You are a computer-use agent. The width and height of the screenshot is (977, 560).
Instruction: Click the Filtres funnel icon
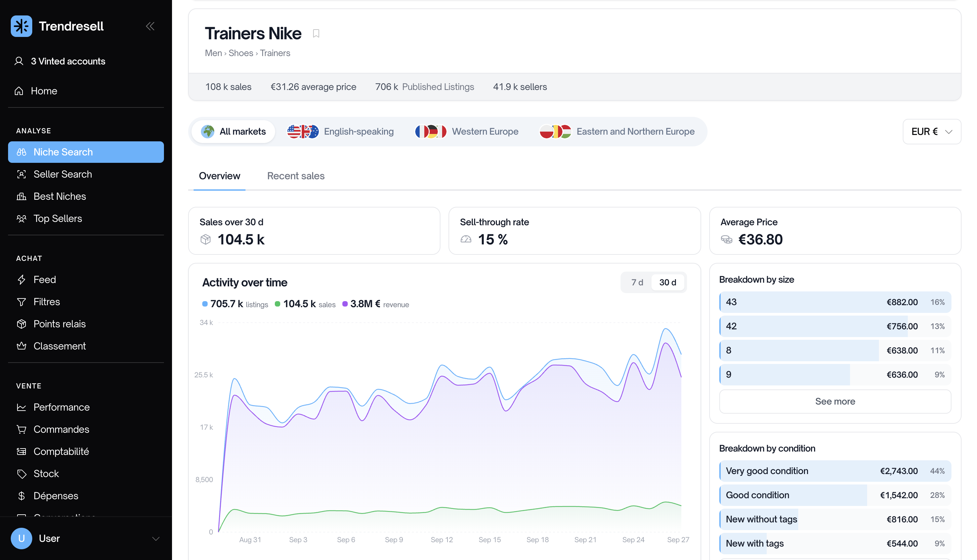point(22,302)
